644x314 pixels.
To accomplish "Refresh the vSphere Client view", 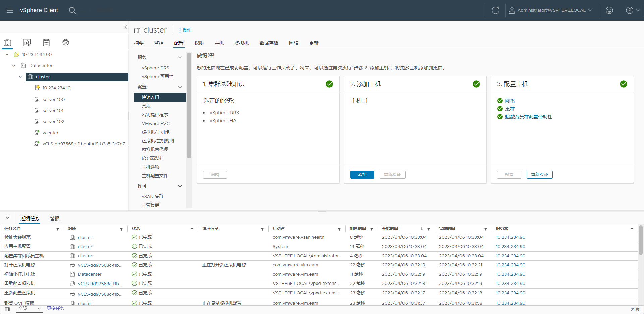I will pos(495,10).
